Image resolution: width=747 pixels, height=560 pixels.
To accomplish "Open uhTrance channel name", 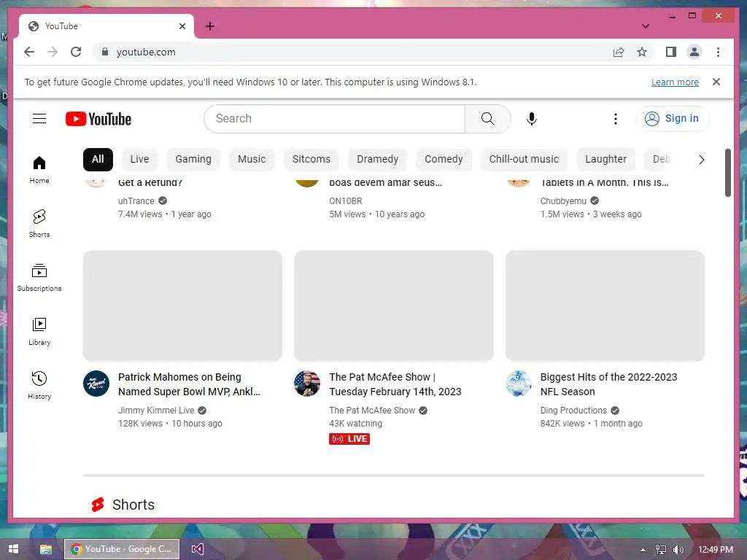I will point(136,201).
